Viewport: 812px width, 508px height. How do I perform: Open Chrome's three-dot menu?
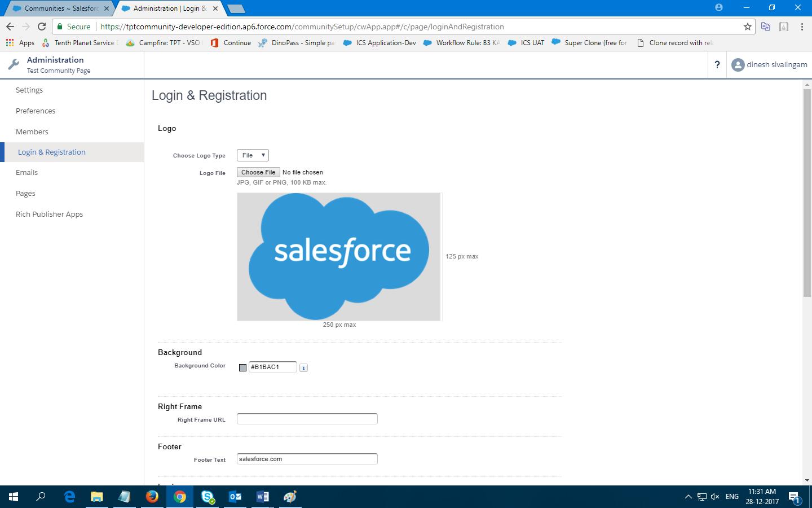click(802, 27)
